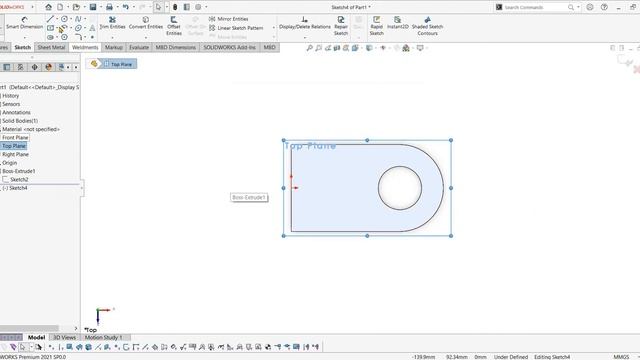The width and height of the screenshot is (640, 360).
Task: Click the Repair Sketch tool
Action: [341, 26]
